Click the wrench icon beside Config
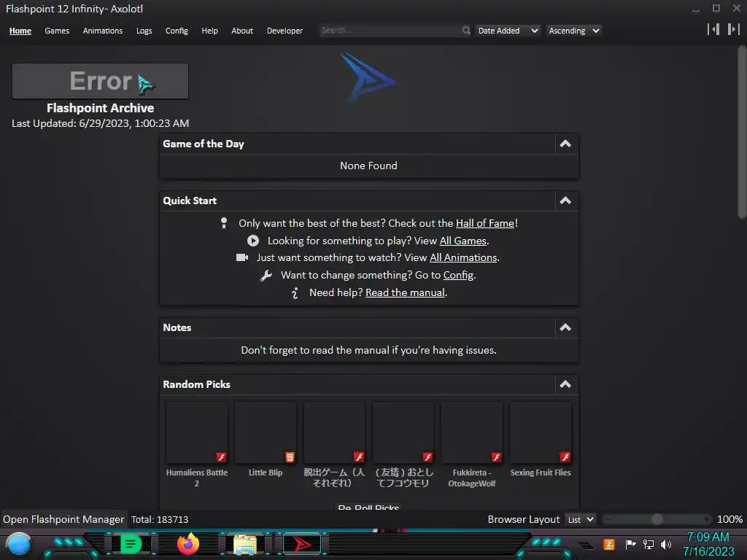The image size is (747, 560). [x=266, y=275]
